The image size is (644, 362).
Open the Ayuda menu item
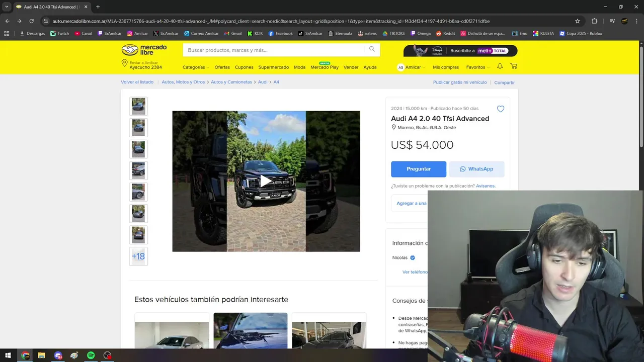click(370, 67)
